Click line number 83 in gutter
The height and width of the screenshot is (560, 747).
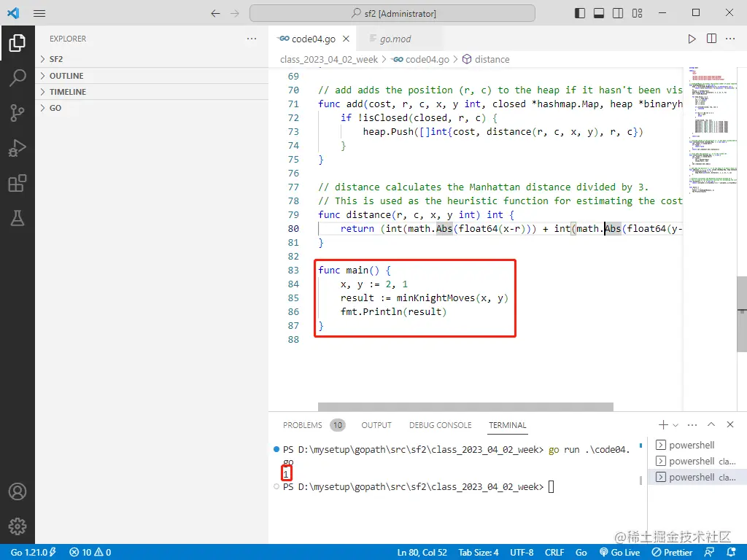coord(293,270)
